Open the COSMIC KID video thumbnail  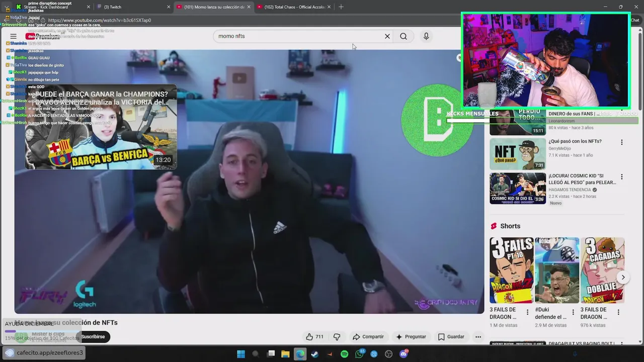coord(518,189)
